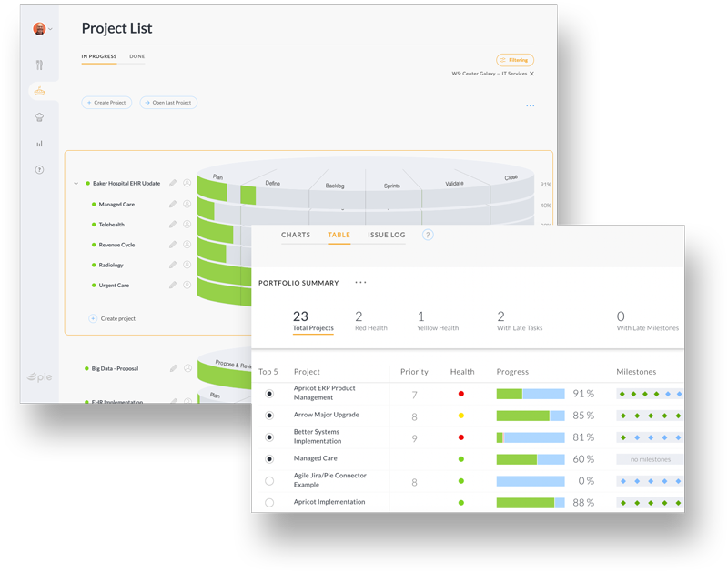Filter by 2 With Late Tasks

point(520,322)
